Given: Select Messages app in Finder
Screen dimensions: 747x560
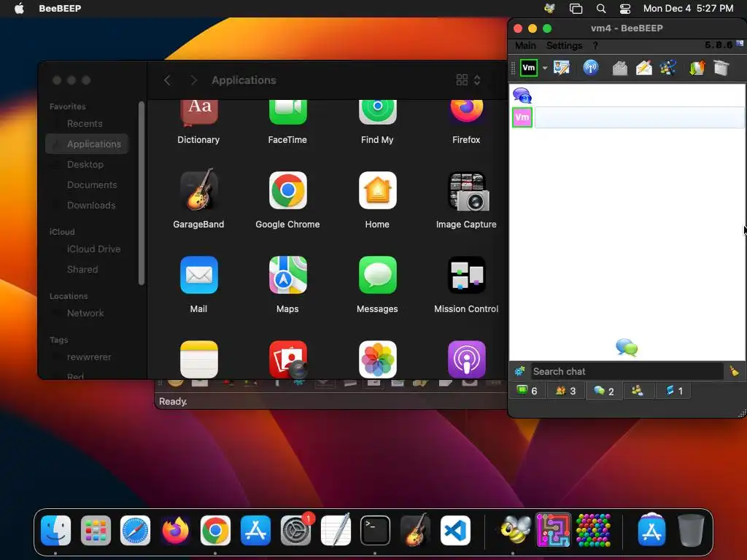Looking at the screenshot, I should (x=377, y=284).
